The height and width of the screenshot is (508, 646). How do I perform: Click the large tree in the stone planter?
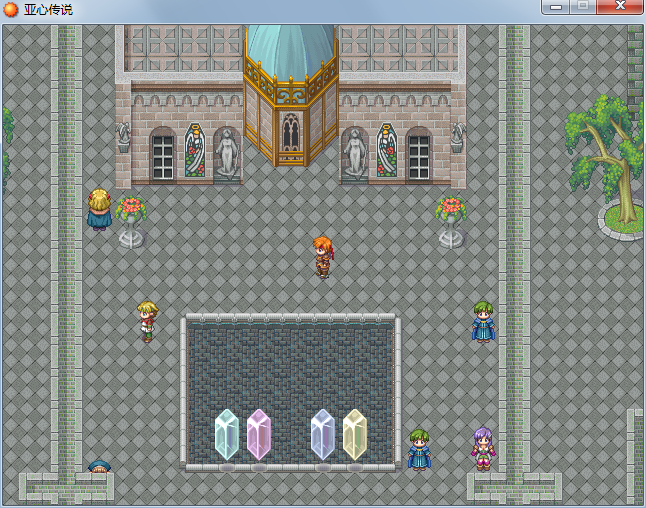604,167
